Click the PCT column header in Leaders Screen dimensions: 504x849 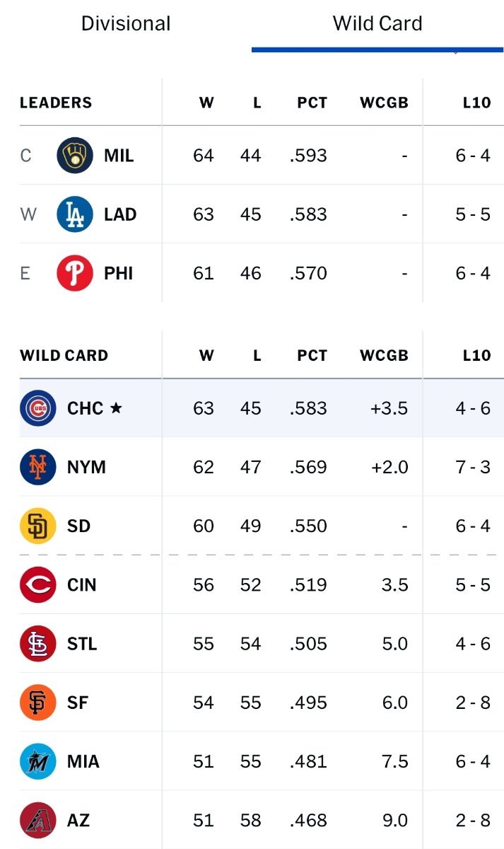[312, 103]
